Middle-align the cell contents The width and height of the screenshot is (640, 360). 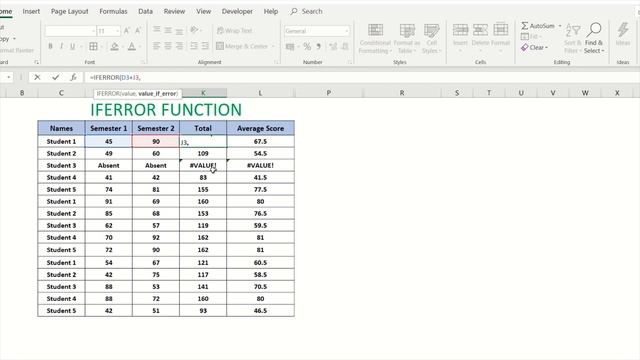point(168,30)
